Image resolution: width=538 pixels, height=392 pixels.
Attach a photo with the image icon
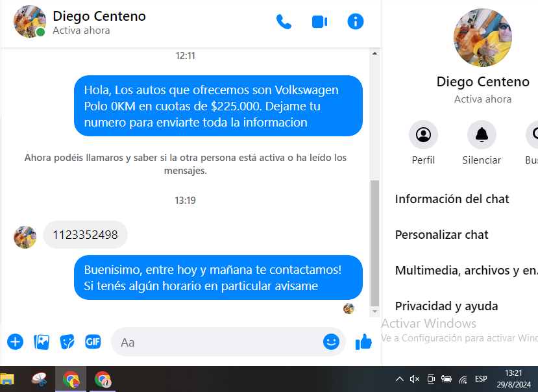(42, 342)
